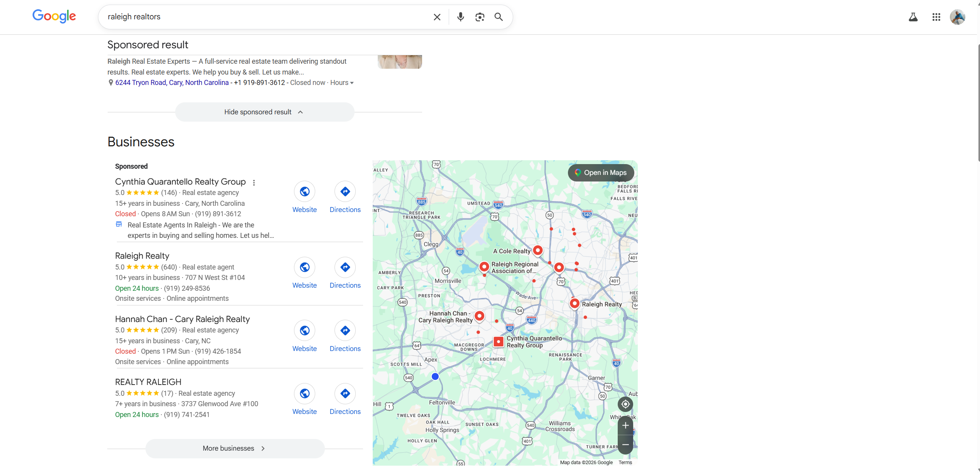980x473 pixels.
Task: Open Google Maps Terms link
Action: [625, 462]
